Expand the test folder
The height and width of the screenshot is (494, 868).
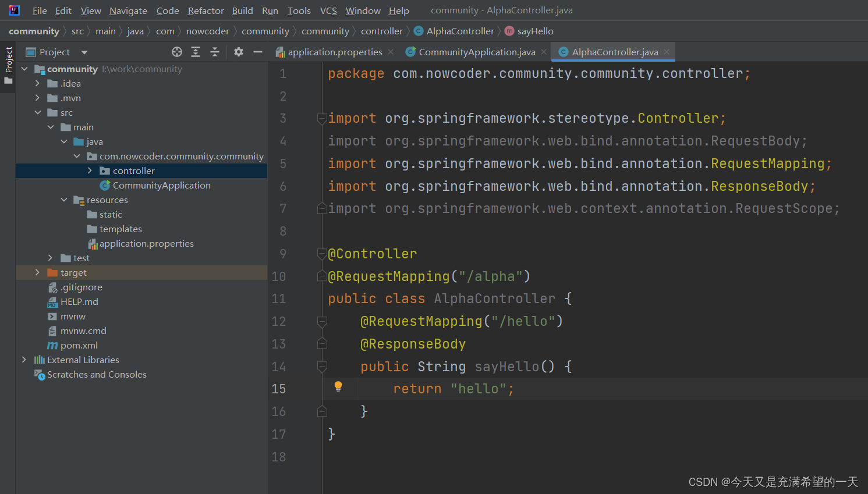coord(51,258)
